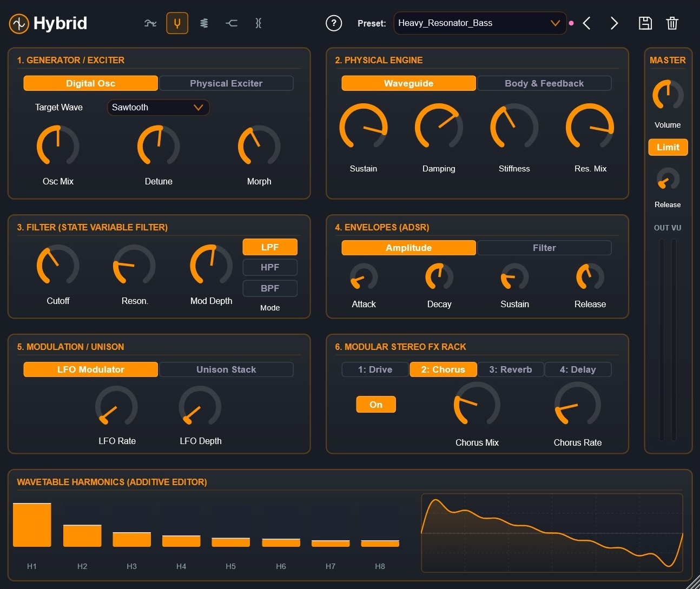The image size is (700, 589).
Task: Save the current preset with disk icon
Action: tap(645, 23)
